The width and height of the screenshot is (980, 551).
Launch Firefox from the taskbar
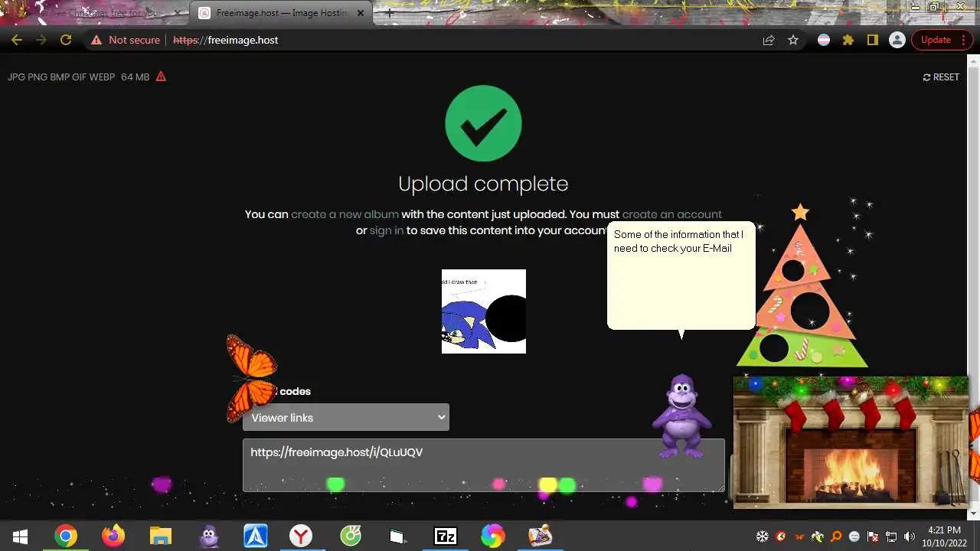tap(113, 536)
